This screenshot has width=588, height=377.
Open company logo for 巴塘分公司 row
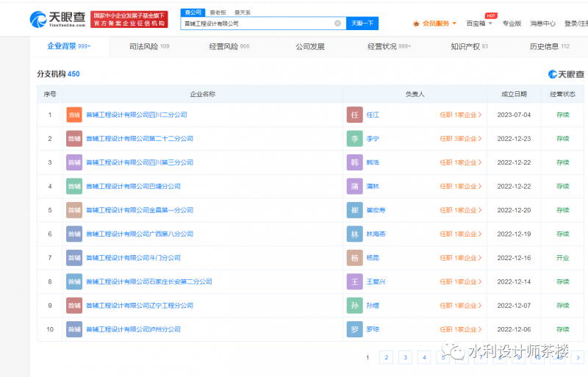[74, 187]
